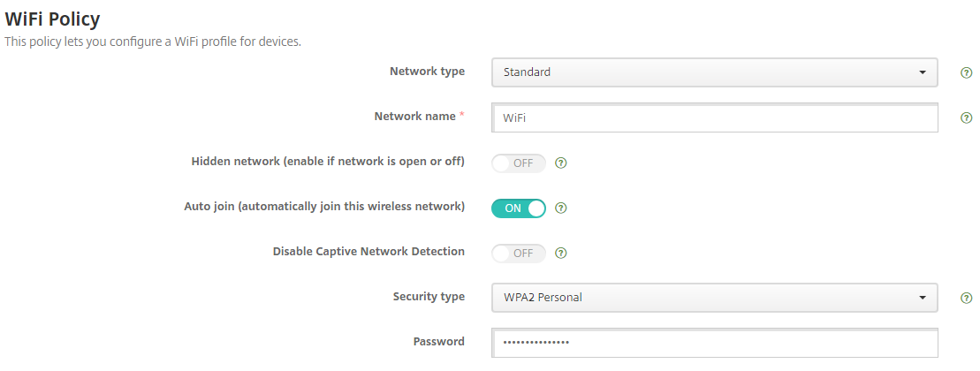980x371 pixels.
Task: Turn off the Auto join switch
Action: coord(519,208)
